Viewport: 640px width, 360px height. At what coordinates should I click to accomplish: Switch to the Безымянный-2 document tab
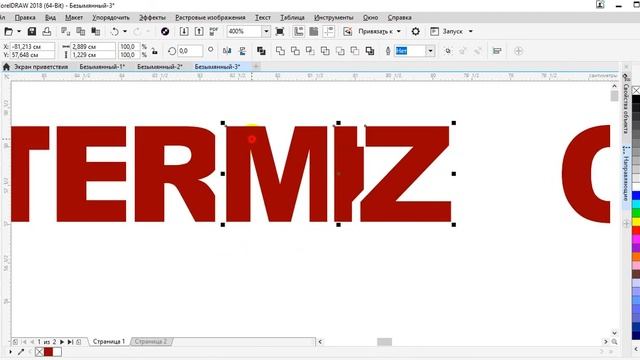160,67
